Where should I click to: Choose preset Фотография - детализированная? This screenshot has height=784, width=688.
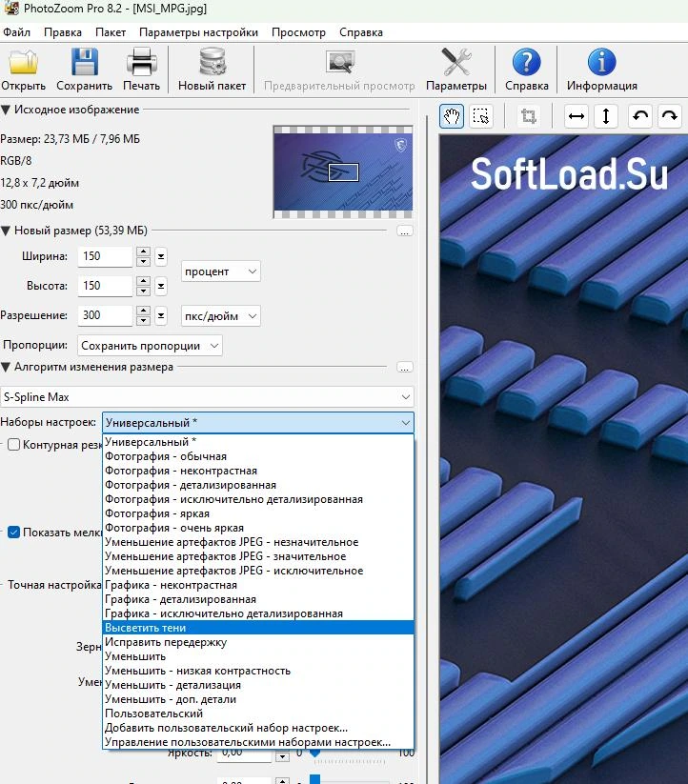click(258, 485)
